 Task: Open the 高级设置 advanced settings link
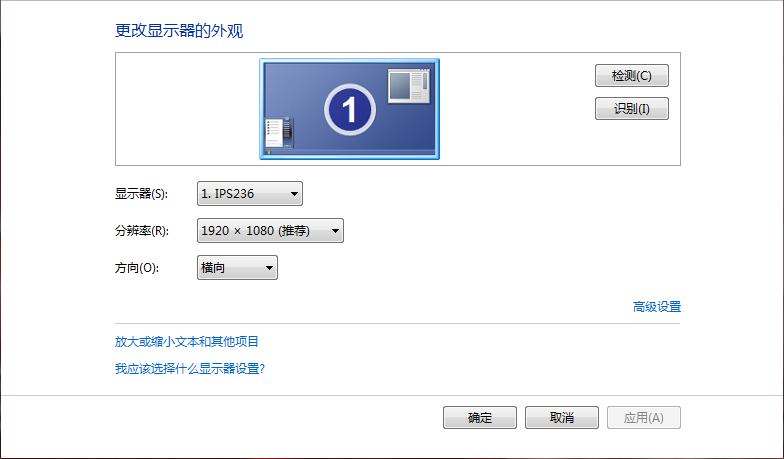pos(656,306)
